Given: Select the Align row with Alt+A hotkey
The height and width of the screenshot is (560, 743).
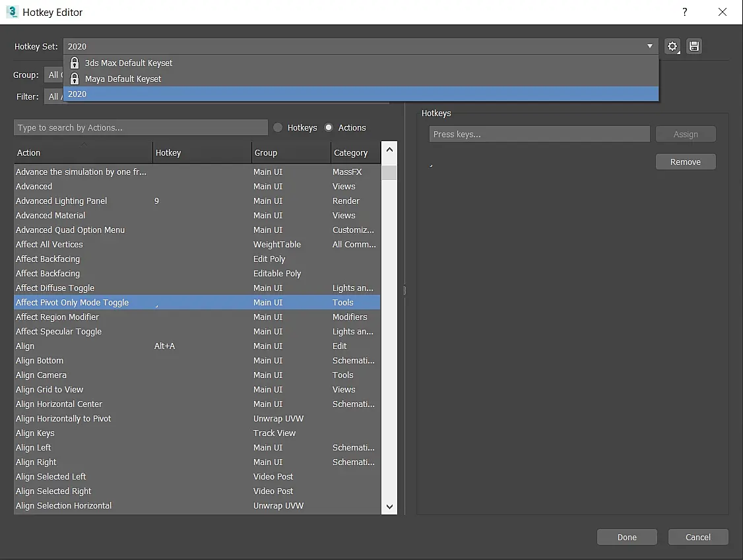Looking at the screenshot, I should point(197,346).
